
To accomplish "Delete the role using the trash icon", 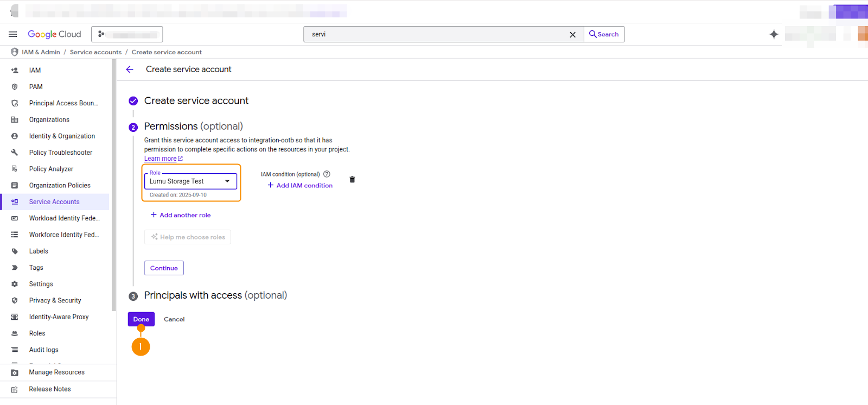I will [x=352, y=180].
